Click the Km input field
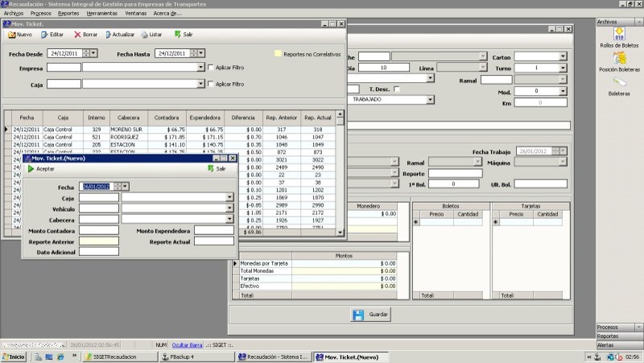 [x=540, y=103]
